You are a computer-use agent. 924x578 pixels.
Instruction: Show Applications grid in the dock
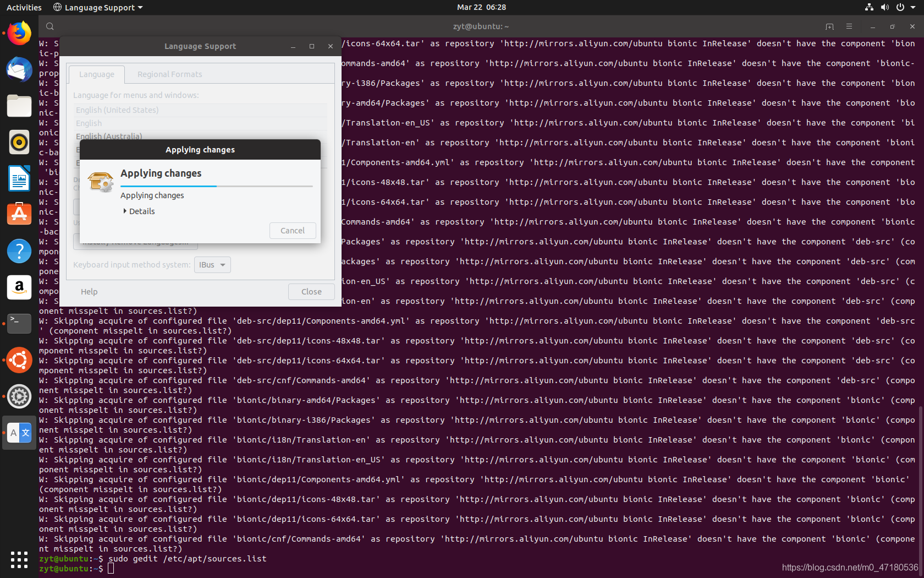coord(19,560)
